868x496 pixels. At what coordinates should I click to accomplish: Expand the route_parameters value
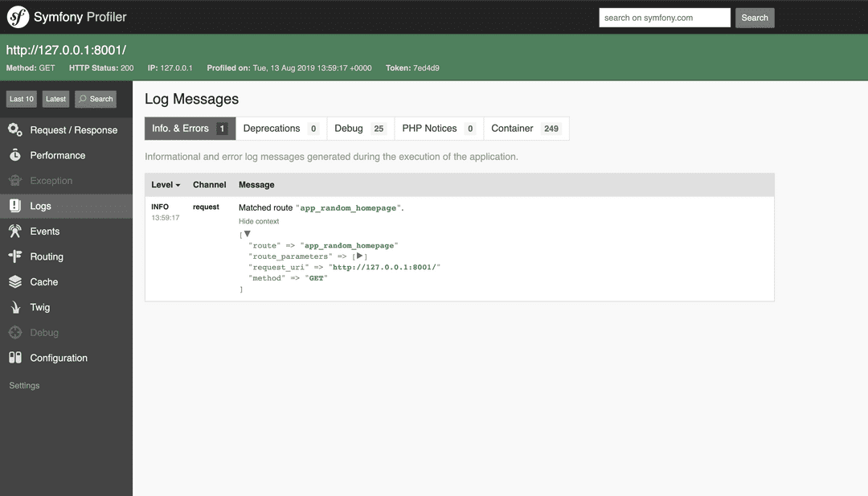coord(358,256)
